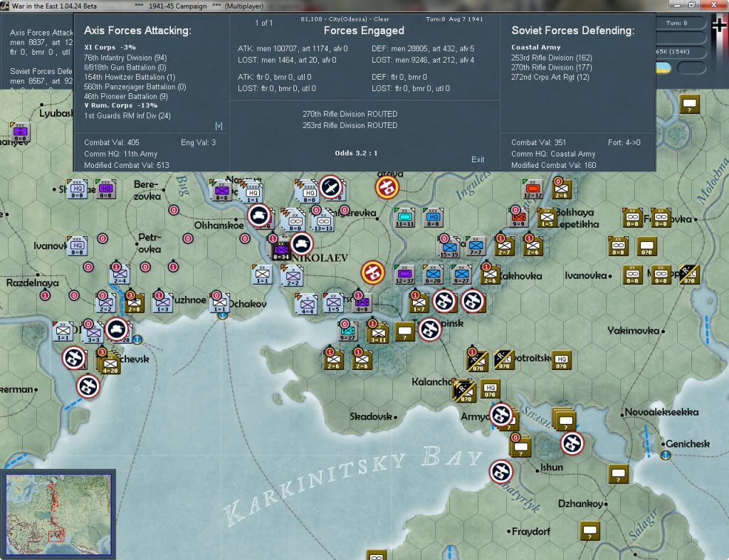Select the 13=13 motorized counter

(323, 222)
